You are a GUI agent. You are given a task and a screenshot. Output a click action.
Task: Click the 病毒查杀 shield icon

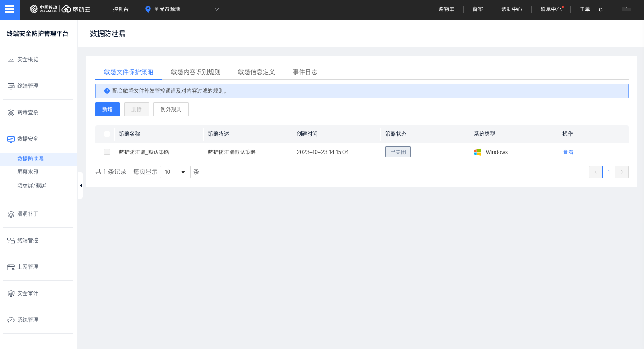coord(11,113)
